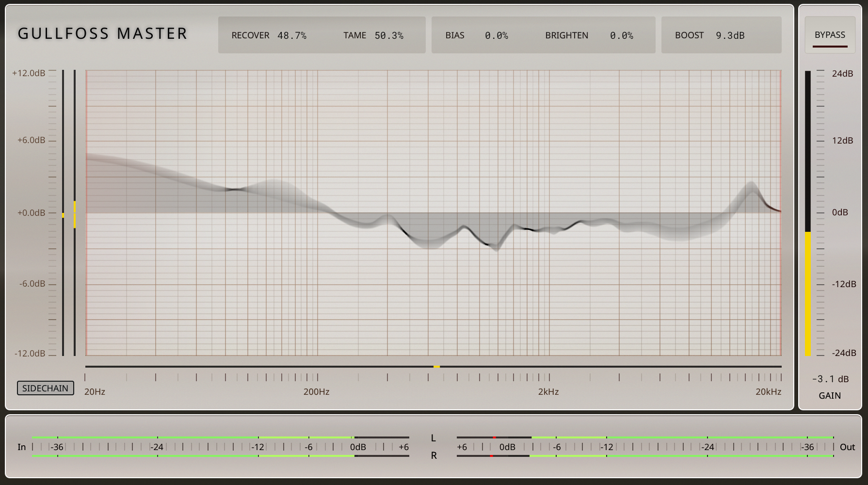This screenshot has height=485, width=868.
Task: Click the GULLFOSS MASTER title
Action: (102, 33)
